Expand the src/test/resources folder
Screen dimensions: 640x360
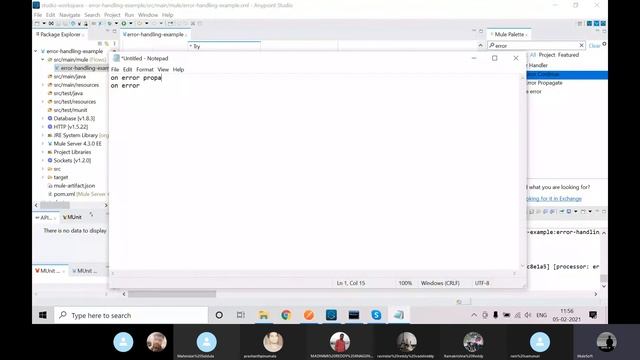(43, 102)
